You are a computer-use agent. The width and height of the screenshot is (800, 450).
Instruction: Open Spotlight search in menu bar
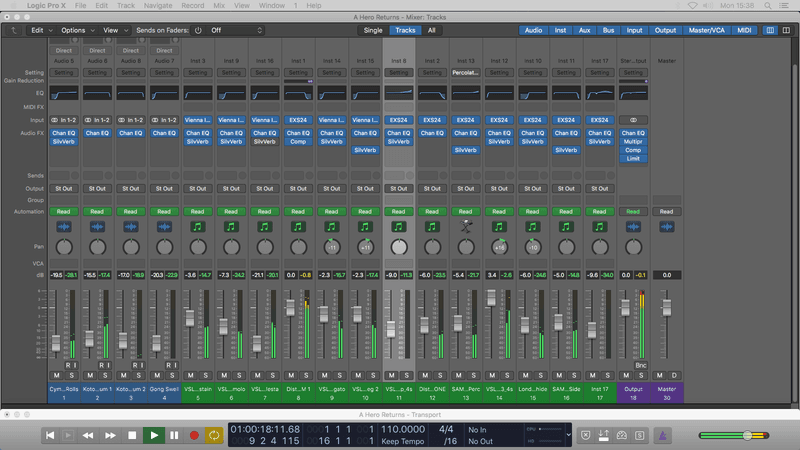pos(767,6)
